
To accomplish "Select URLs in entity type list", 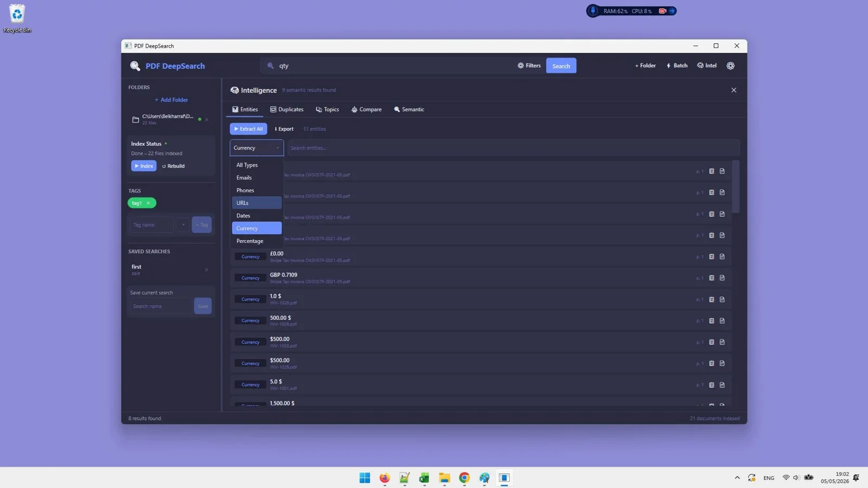I will point(257,203).
